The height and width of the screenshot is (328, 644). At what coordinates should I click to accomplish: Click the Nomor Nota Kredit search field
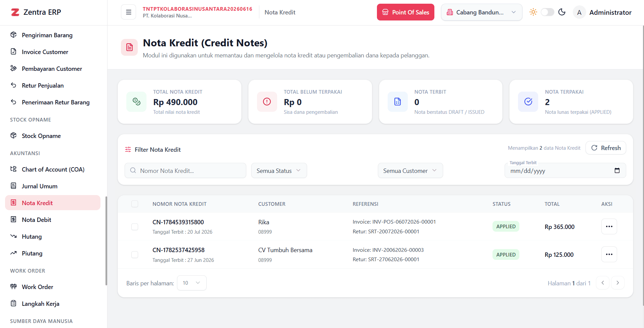coord(185,171)
